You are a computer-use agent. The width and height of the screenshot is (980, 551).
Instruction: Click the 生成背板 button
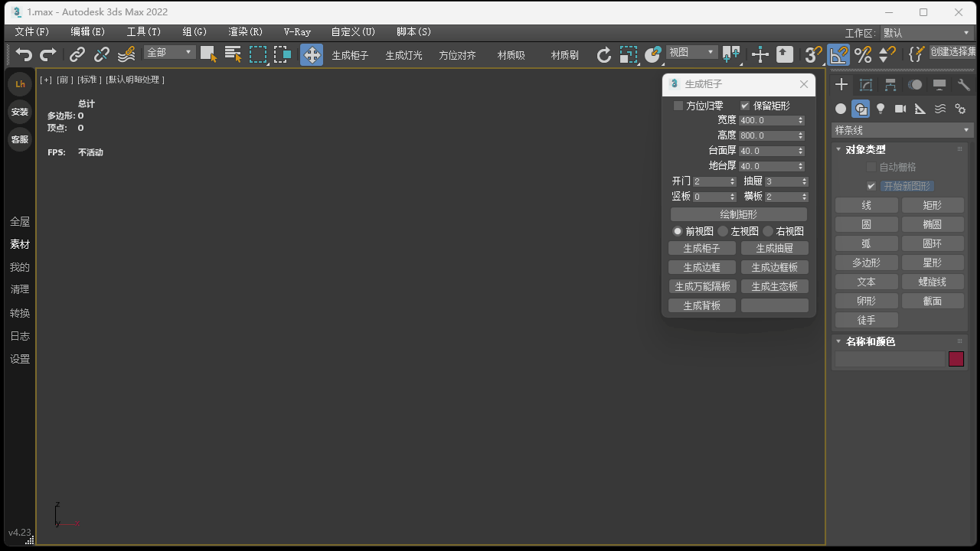point(702,305)
